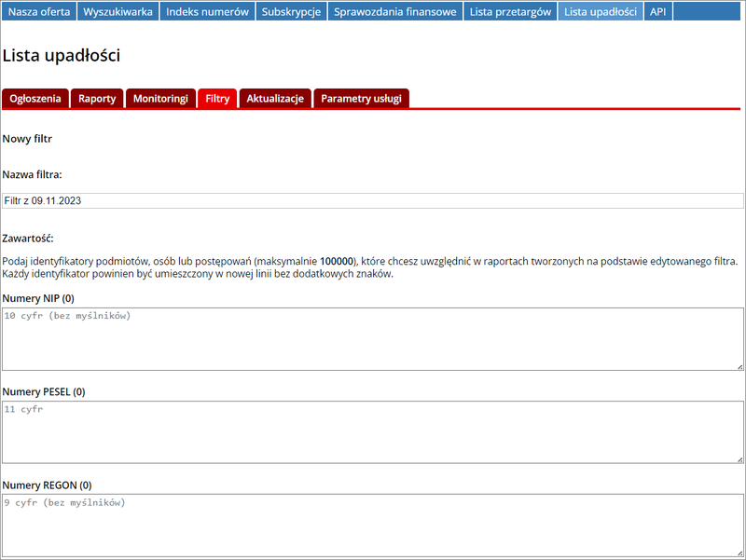Open the Monitoringi tab
This screenshot has width=746, height=560.
[x=160, y=99]
